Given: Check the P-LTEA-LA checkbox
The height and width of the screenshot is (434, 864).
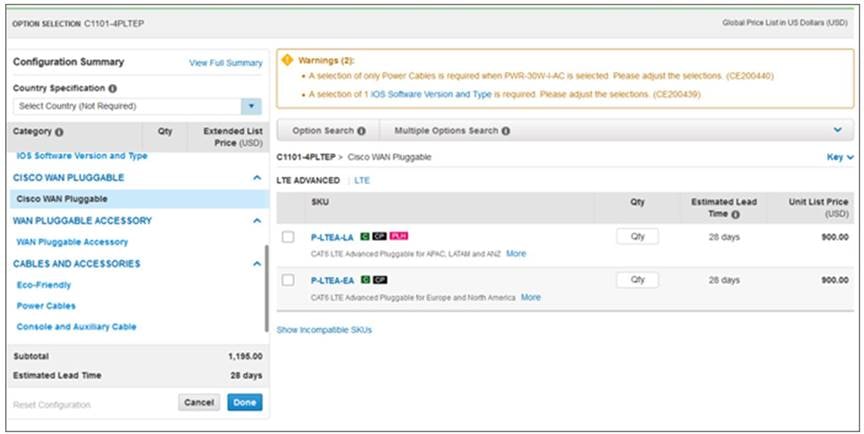Looking at the screenshot, I should (288, 237).
